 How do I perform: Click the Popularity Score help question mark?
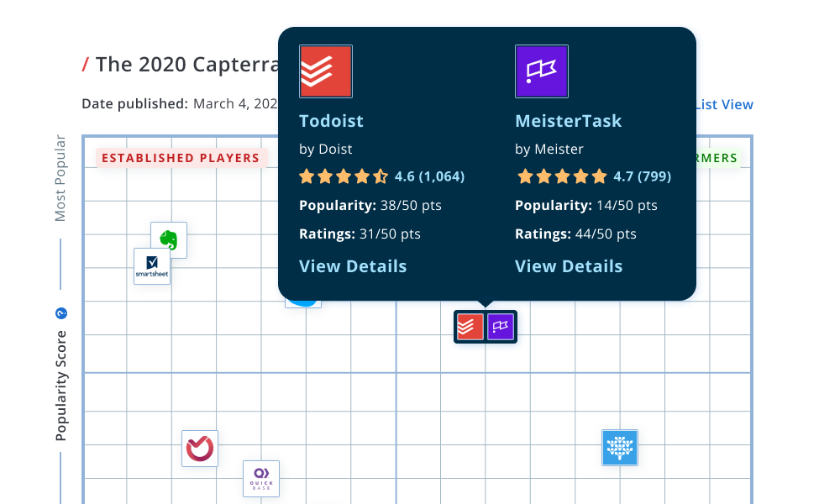tap(60, 313)
